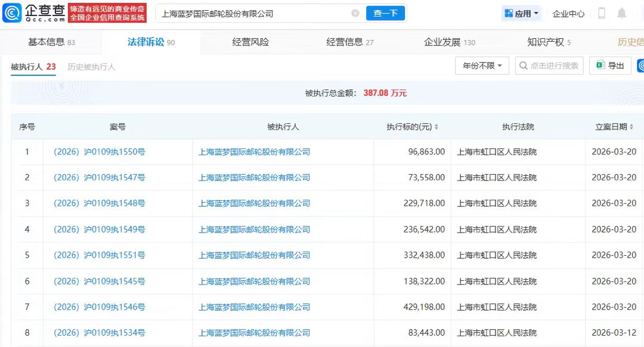The width and height of the screenshot is (644, 347).
Task: Export the list with 导出 button
Action: tap(610, 66)
